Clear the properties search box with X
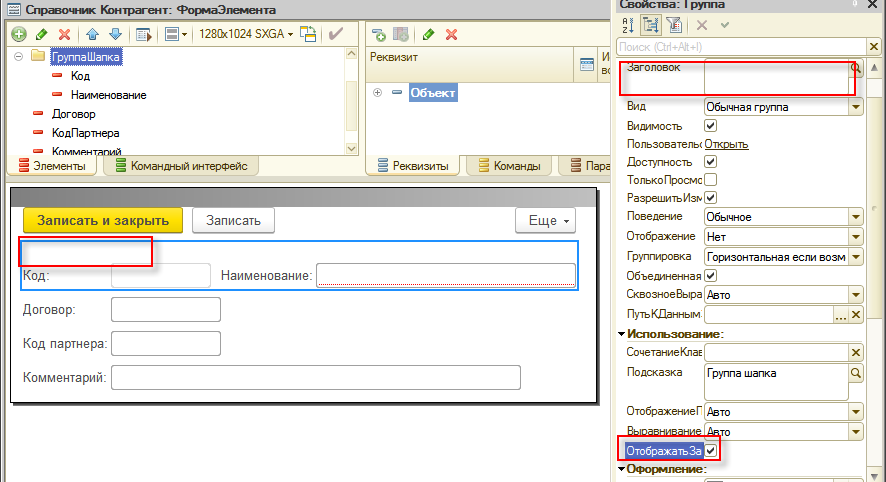886x482 pixels. (873, 46)
